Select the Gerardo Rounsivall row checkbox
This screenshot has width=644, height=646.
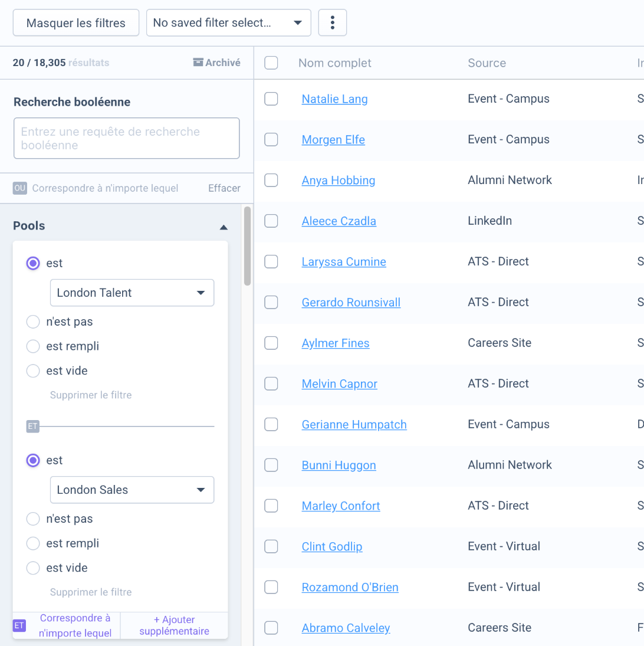click(271, 303)
